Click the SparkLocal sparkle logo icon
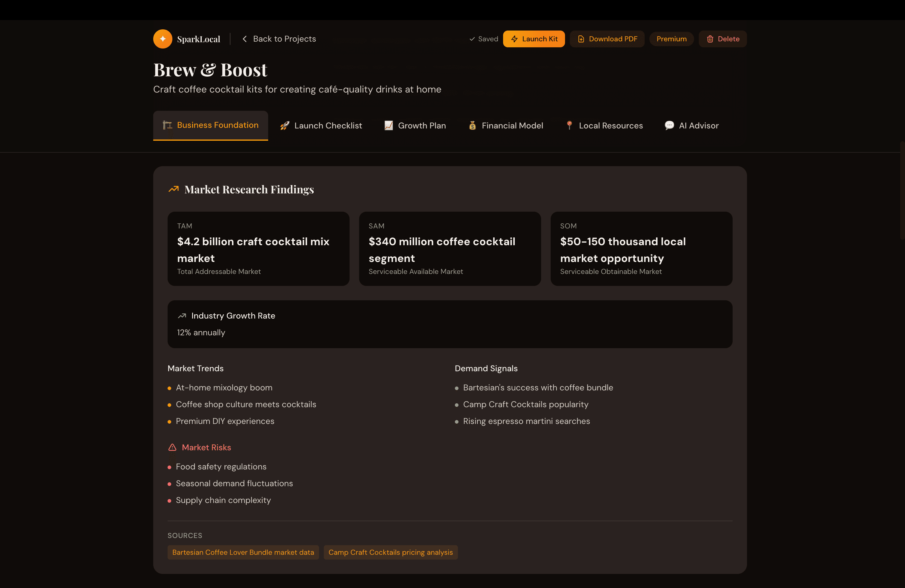Image resolution: width=905 pixels, height=588 pixels. coord(163,38)
